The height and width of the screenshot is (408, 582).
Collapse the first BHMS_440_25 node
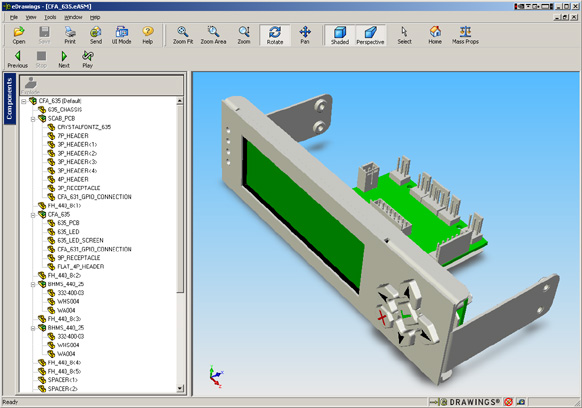pos(33,284)
